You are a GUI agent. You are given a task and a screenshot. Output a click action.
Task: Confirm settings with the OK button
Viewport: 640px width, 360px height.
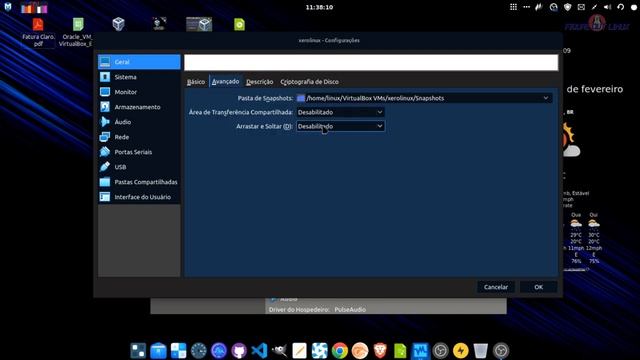point(538,287)
